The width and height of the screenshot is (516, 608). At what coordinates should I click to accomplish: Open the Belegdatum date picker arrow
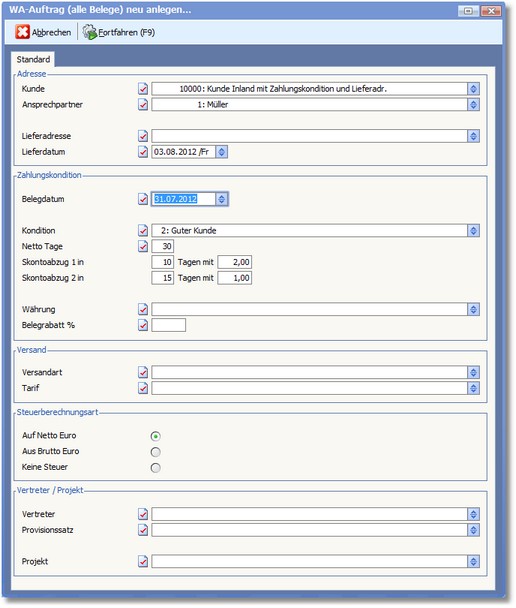pyautogui.click(x=221, y=199)
